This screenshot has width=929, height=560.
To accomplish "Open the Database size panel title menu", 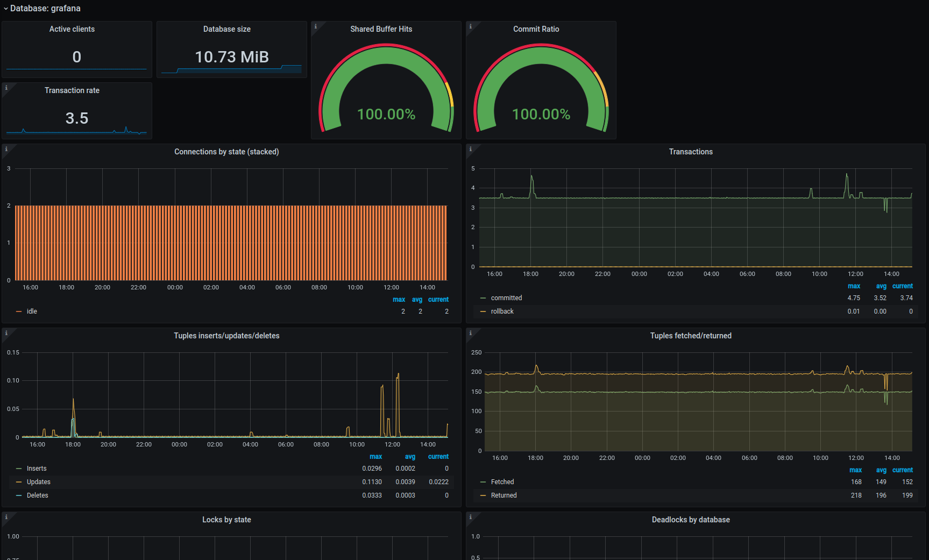I will pos(227,29).
